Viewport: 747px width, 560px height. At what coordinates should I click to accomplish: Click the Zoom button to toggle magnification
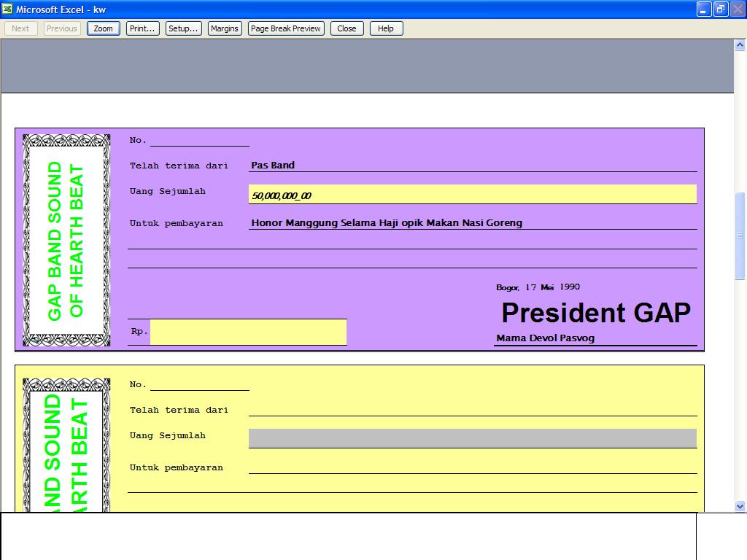click(x=102, y=28)
